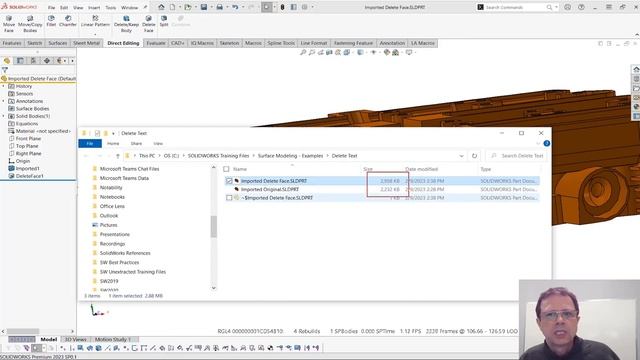Click the Undo toolbar icon
This screenshot has height=360, width=640.
click(235, 7)
